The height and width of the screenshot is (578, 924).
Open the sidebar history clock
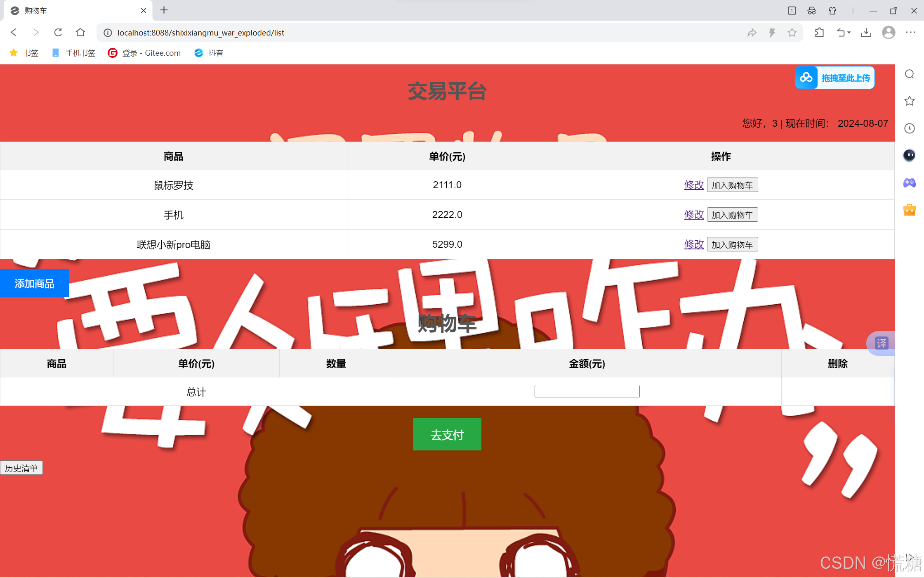[x=910, y=128]
